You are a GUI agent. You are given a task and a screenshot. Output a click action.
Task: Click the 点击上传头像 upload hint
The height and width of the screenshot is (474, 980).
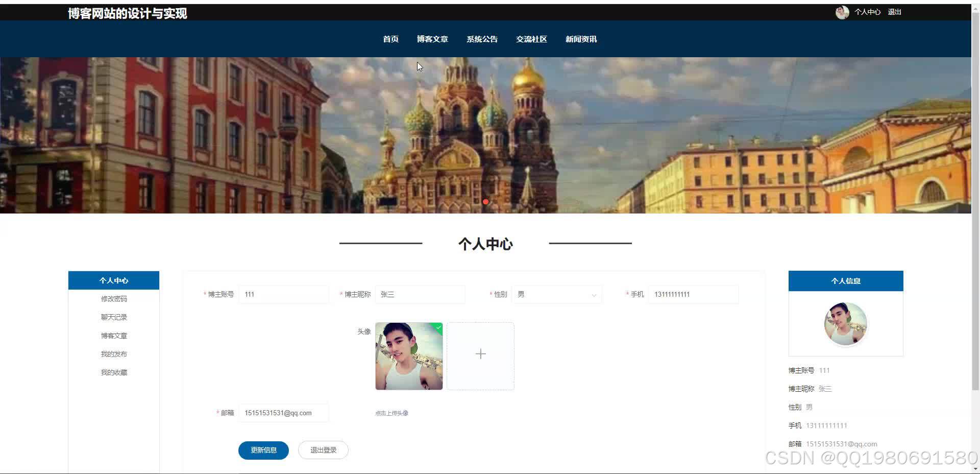(391, 413)
